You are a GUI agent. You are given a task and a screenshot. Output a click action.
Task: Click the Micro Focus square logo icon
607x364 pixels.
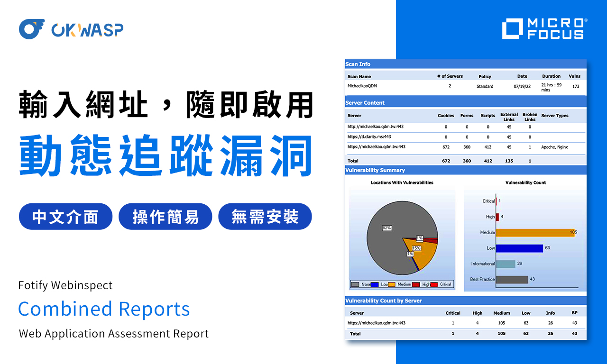pos(512,28)
